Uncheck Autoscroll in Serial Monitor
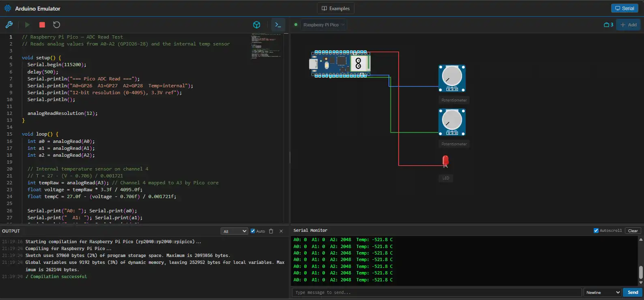 point(596,231)
